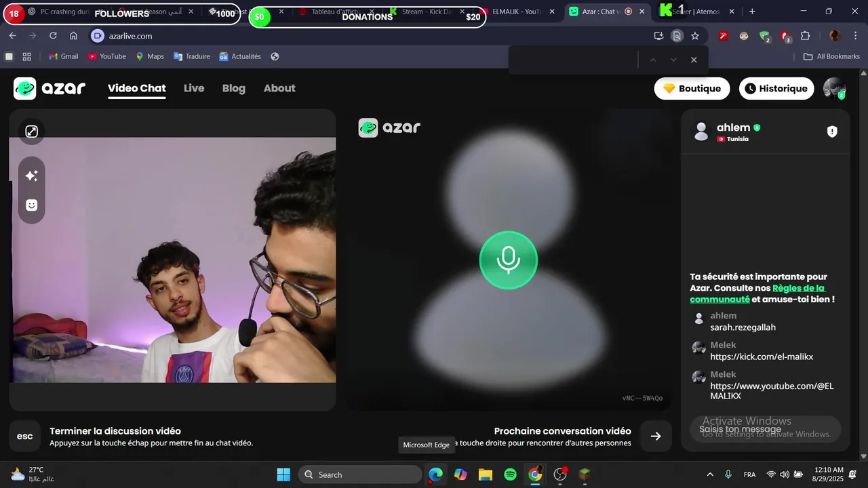The width and height of the screenshot is (868, 488).
Task: Open Chrome three-dot menu
Action: [855, 36]
